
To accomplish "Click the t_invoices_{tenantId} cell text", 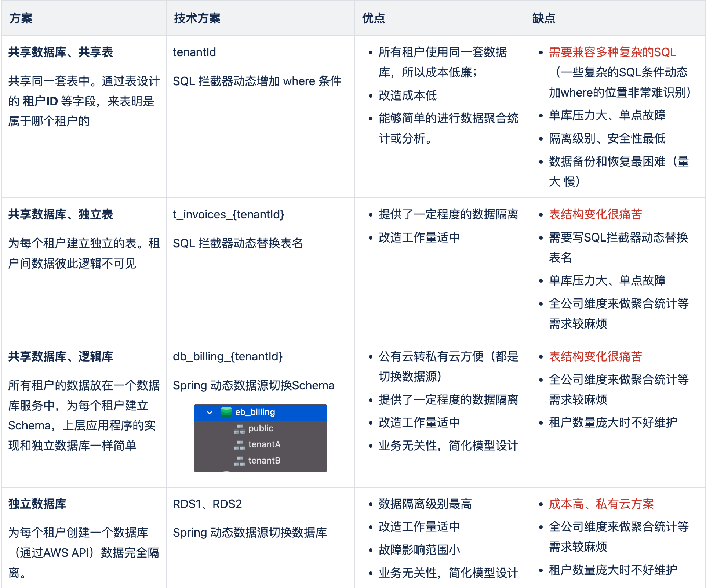I will point(228,214).
